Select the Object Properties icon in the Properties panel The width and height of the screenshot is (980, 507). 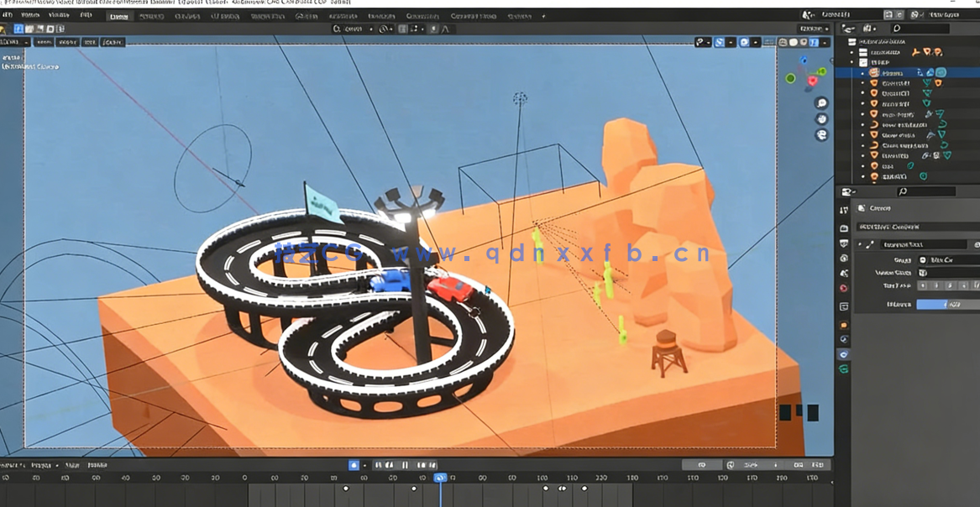click(842, 326)
